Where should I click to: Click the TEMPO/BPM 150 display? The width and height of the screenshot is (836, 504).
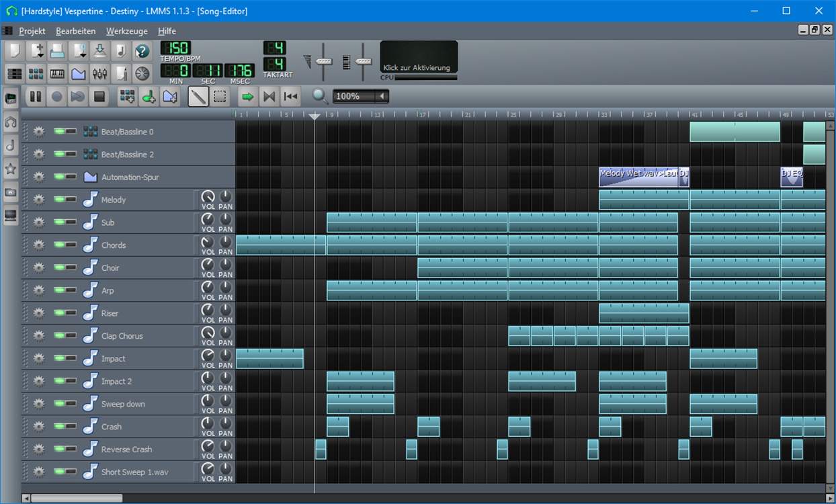click(175, 48)
